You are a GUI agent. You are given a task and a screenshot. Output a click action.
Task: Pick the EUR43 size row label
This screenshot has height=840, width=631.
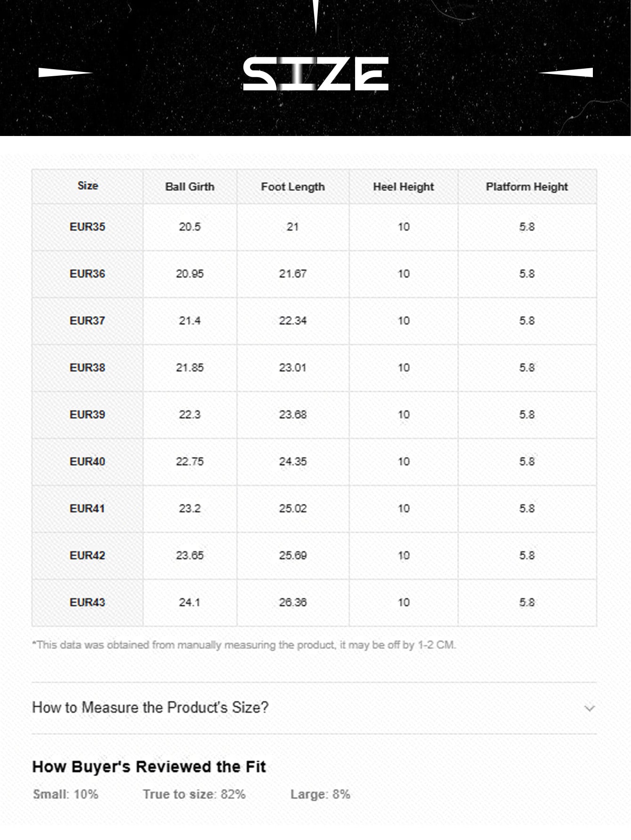click(88, 602)
